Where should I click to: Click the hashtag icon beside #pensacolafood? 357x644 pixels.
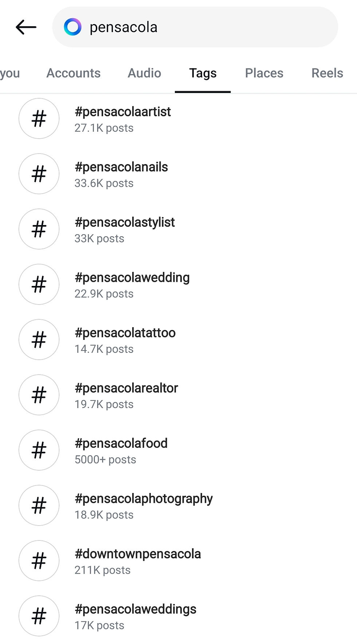click(39, 450)
